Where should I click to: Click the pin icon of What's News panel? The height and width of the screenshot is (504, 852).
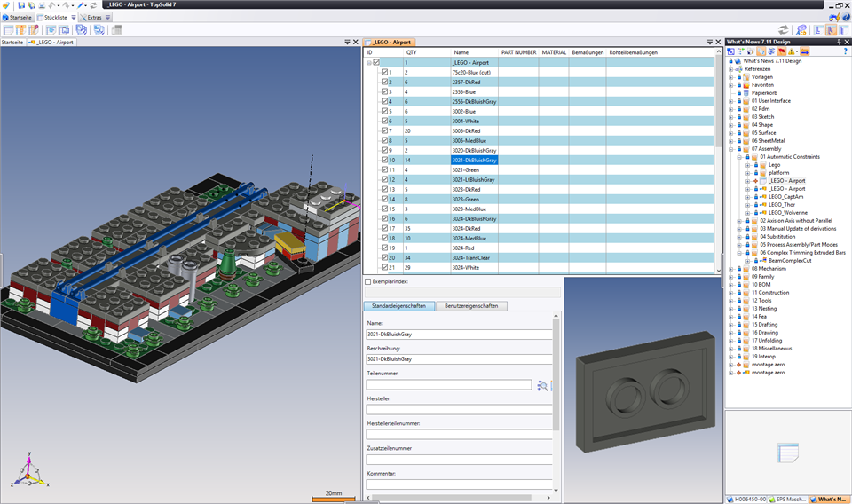point(839,42)
